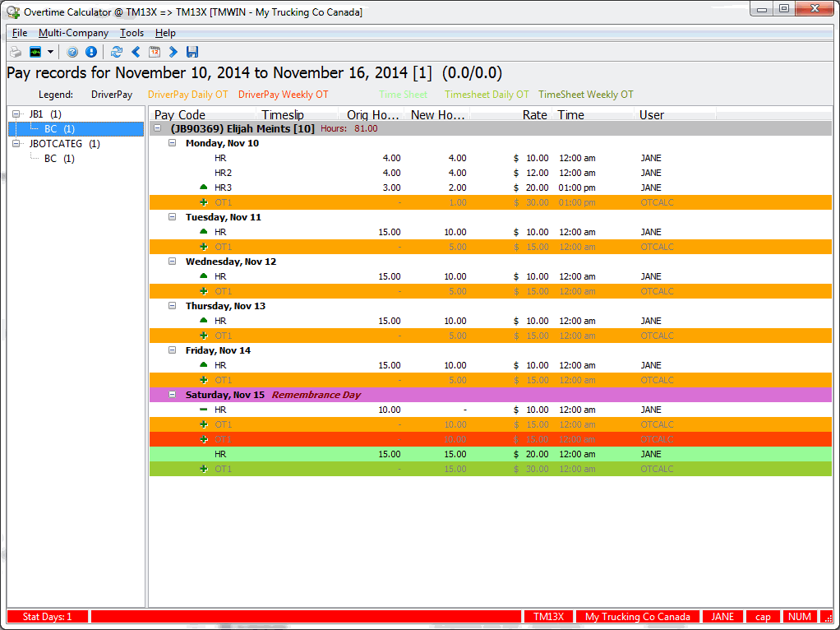The width and height of the screenshot is (840, 630).
Task: Collapse the JB1 tree node
Action: (16, 114)
